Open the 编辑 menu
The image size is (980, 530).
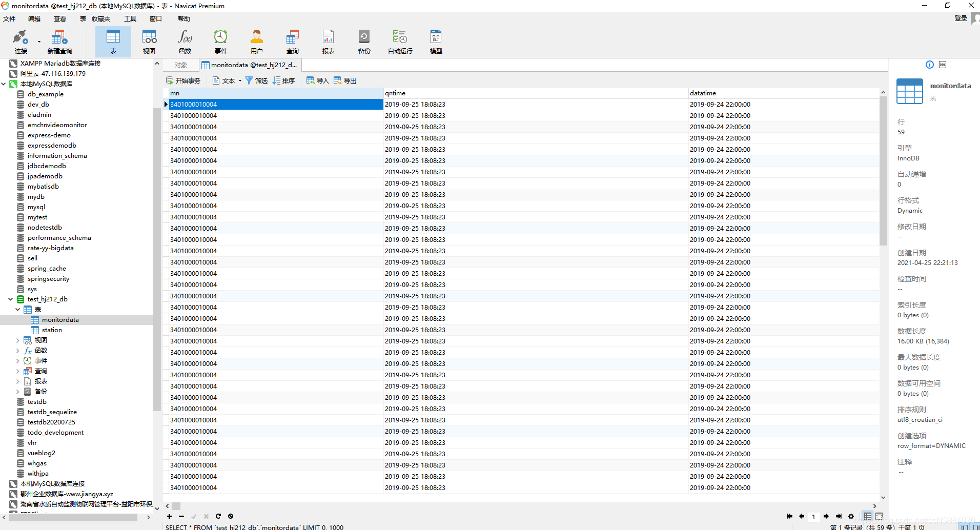coord(34,19)
